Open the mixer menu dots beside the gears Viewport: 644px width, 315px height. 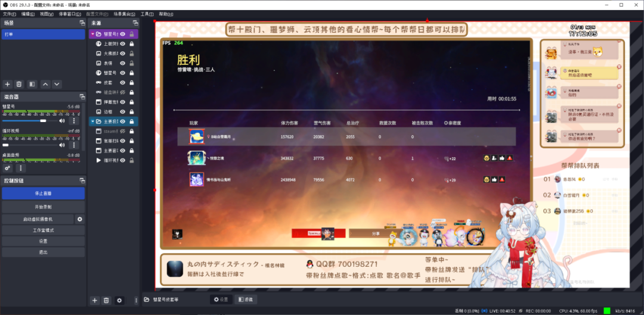(x=21, y=168)
